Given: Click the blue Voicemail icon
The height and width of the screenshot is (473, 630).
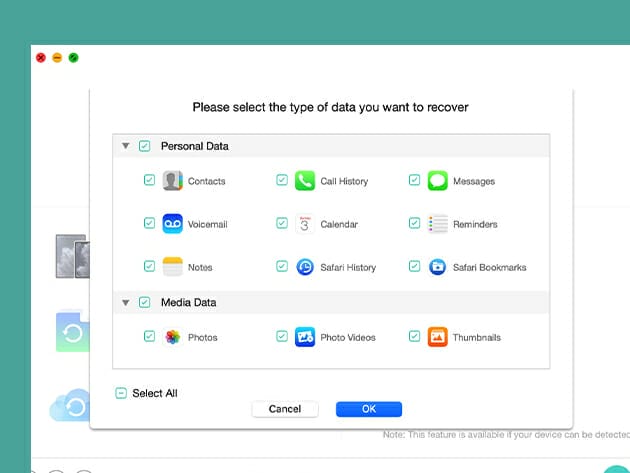Looking at the screenshot, I should 173,224.
